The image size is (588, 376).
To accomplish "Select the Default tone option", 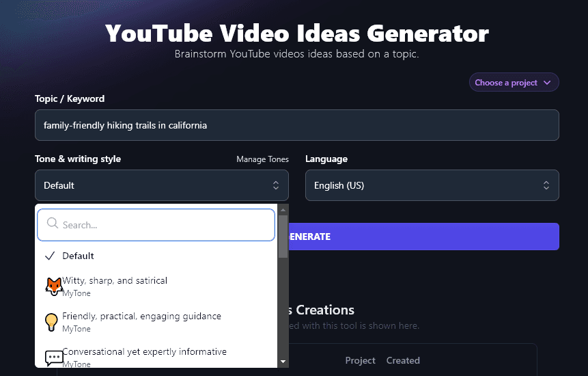I will point(156,256).
